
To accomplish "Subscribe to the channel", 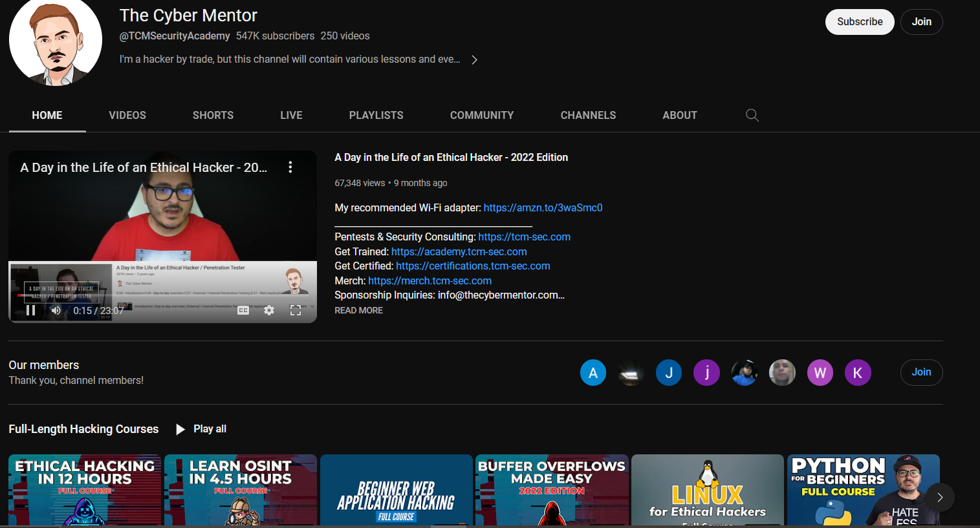I will pos(859,21).
